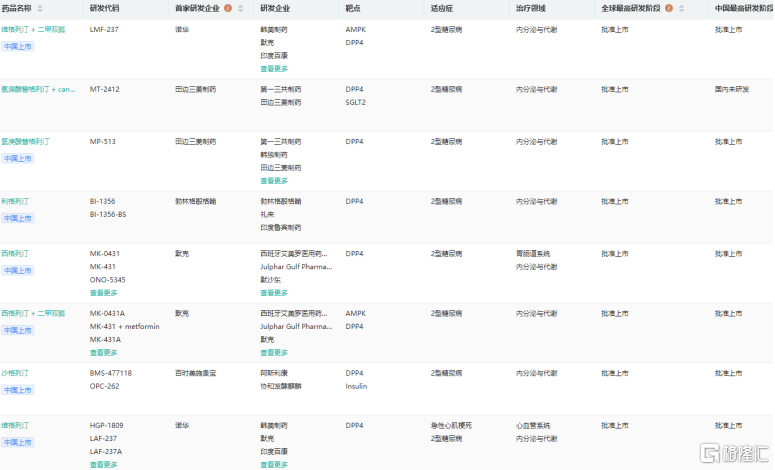775x470 pixels.
Task: Click 中国上市 tag in MP-513 row
Action: 18,159
